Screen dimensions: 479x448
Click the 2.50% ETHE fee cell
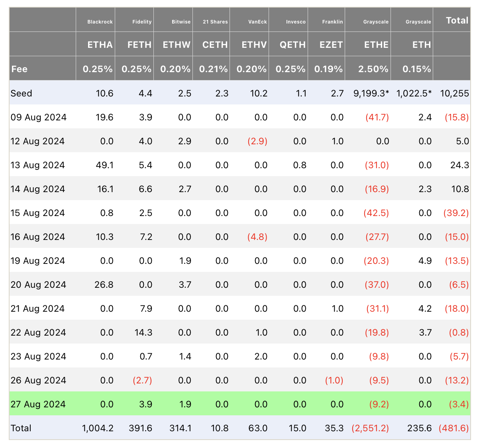click(x=373, y=69)
